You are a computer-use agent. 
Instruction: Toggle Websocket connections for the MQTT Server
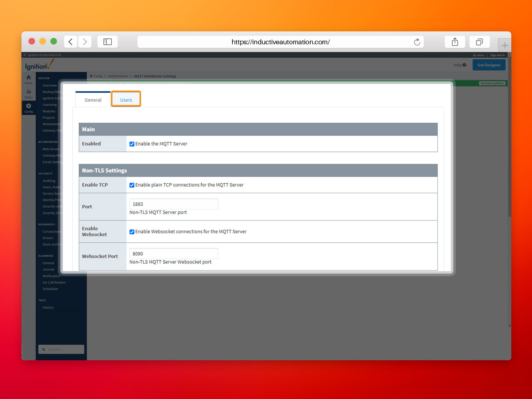[x=132, y=232]
